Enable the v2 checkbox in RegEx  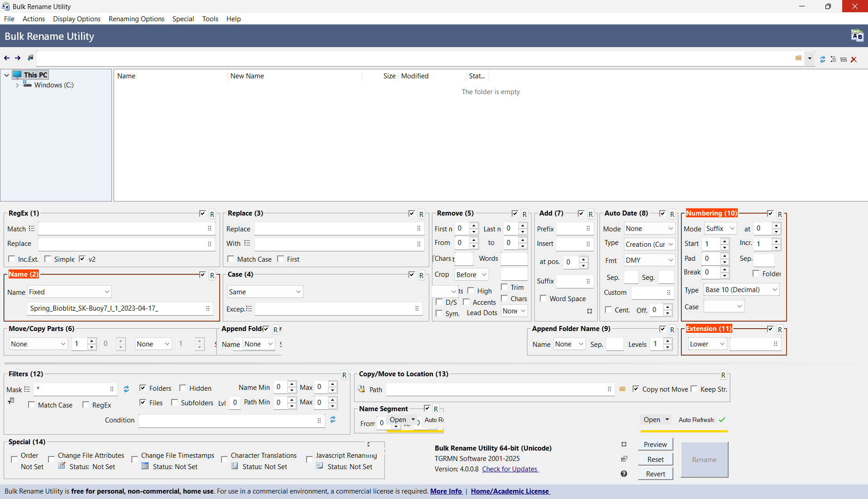[82, 259]
